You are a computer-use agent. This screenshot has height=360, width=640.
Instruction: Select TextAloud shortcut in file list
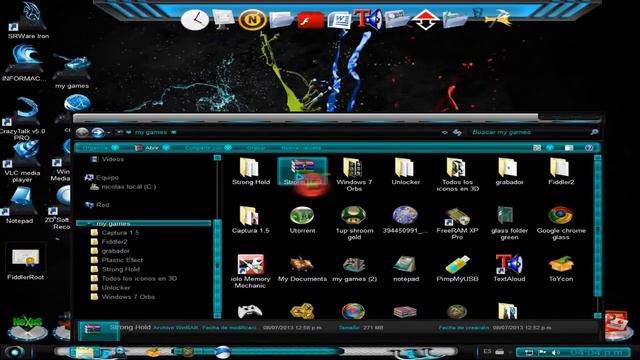point(509,268)
